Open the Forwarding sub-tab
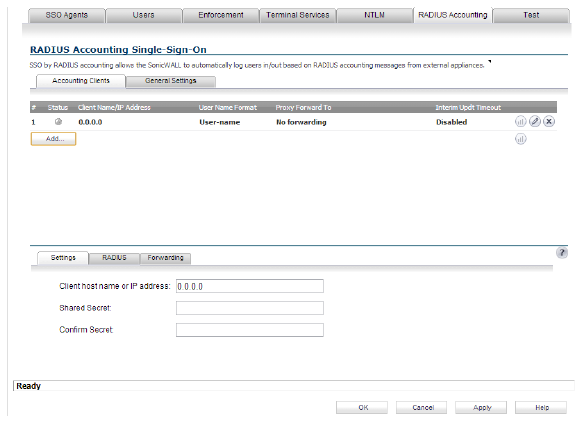The image size is (583, 424). click(165, 258)
